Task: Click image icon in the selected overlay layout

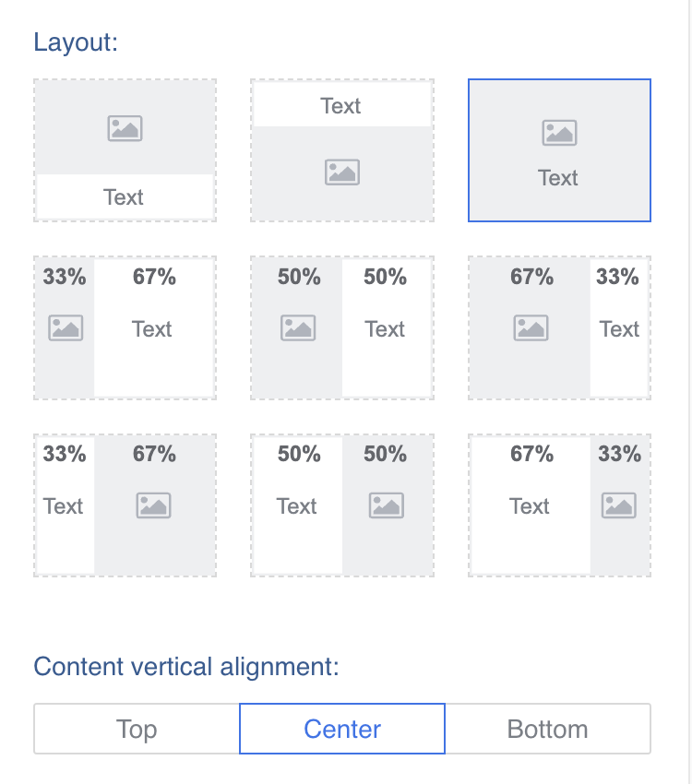Action: coord(559,133)
